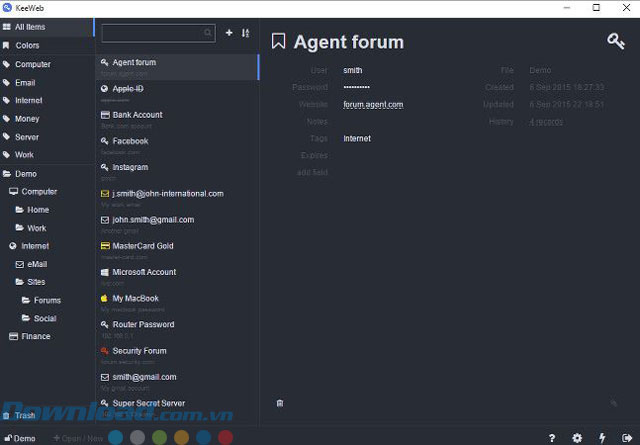Select the red color swatch
This screenshot has height=445, width=640.
tap(226, 438)
